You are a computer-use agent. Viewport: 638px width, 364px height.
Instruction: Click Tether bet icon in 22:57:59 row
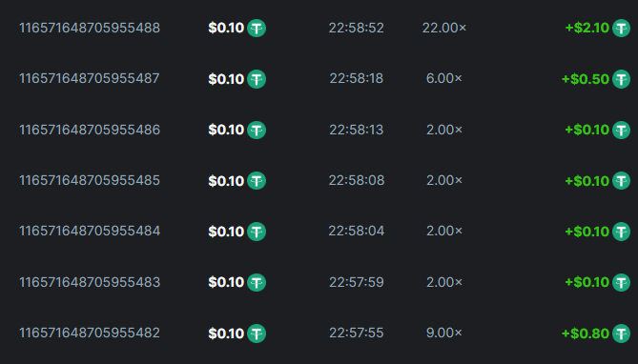(x=257, y=282)
